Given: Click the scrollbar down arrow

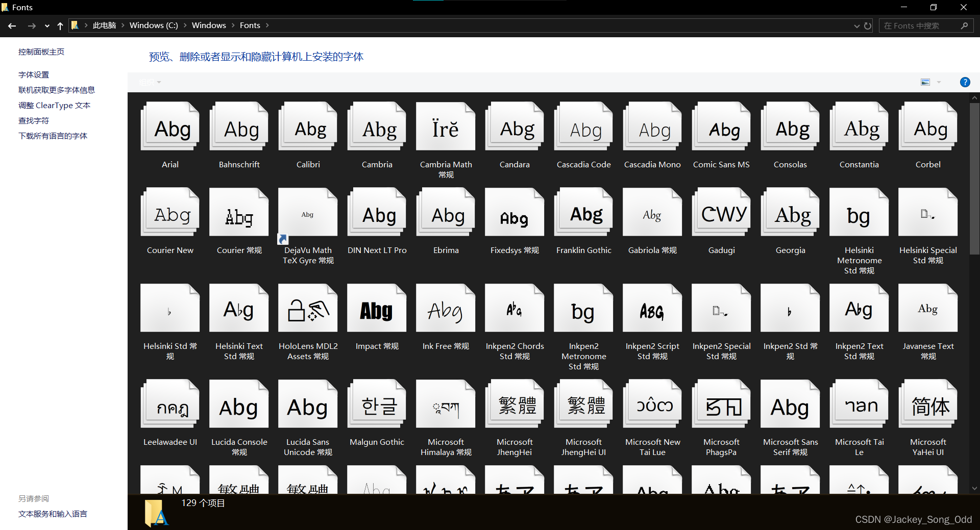Looking at the screenshot, I should click(974, 488).
